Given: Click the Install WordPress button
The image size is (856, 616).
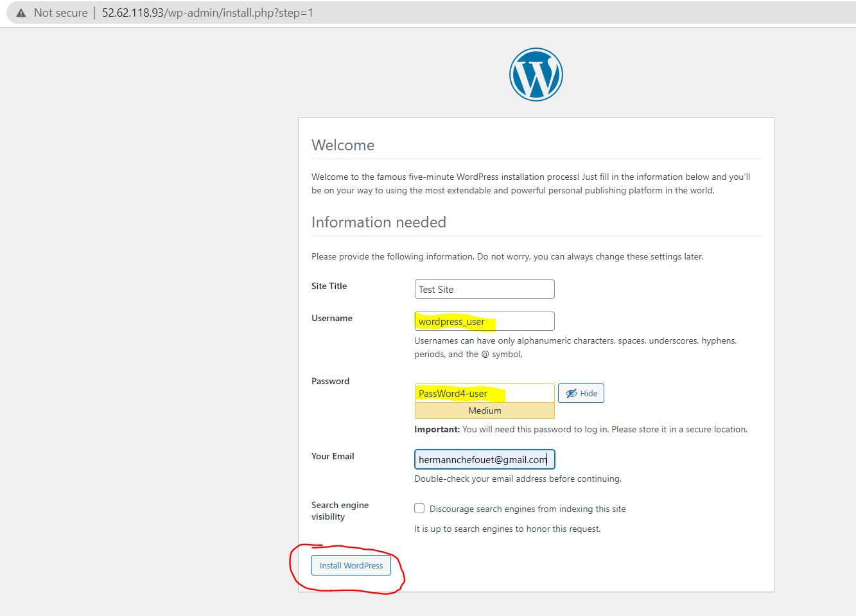Looking at the screenshot, I should (351, 565).
